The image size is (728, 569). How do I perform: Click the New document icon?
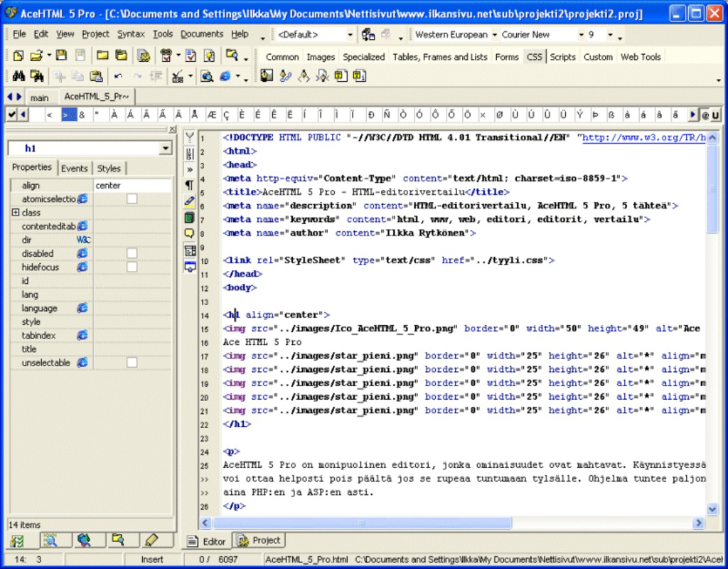point(18,55)
